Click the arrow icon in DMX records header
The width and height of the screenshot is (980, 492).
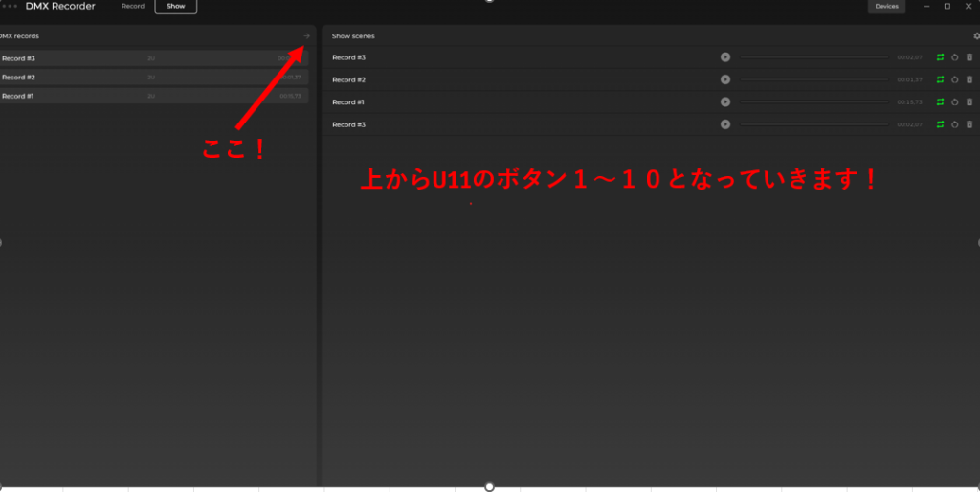pyautogui.click(x=306, y=36)
